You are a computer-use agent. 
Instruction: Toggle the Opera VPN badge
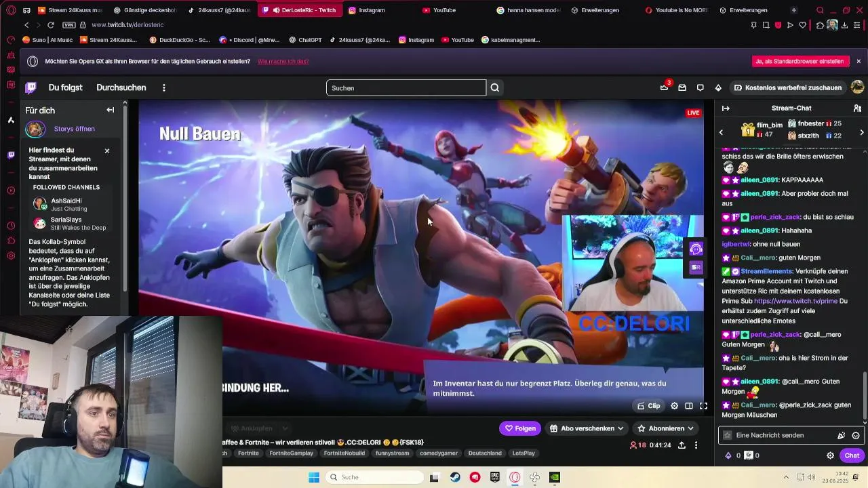[68, 25]
